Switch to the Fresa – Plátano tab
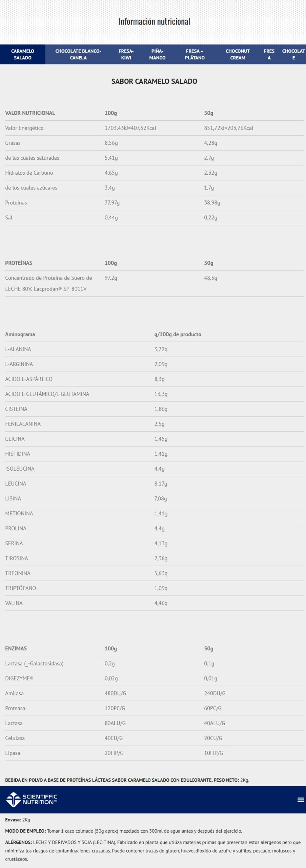 pyautogui.click(x=195, y=54)
